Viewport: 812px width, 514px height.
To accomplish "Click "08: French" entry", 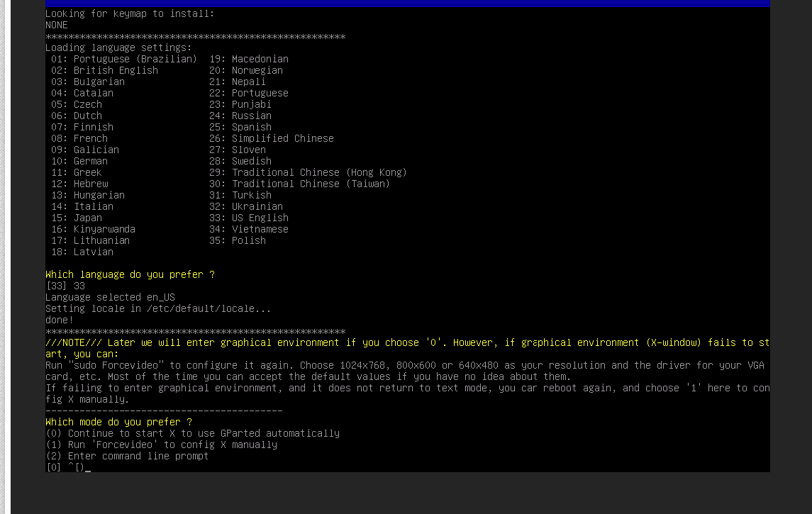I will 79,139.
